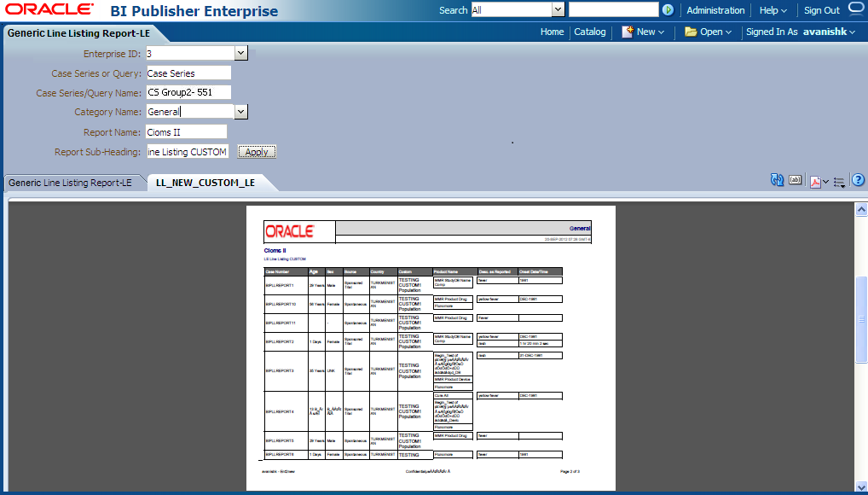Click the Case Series/Query Name field

(x=188, y=92)
